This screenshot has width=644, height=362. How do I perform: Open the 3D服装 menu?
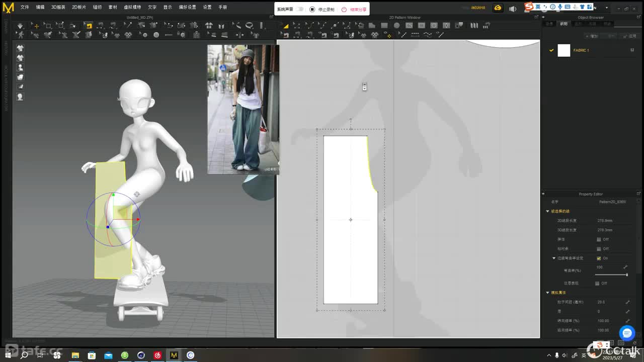tap(58, 8)
